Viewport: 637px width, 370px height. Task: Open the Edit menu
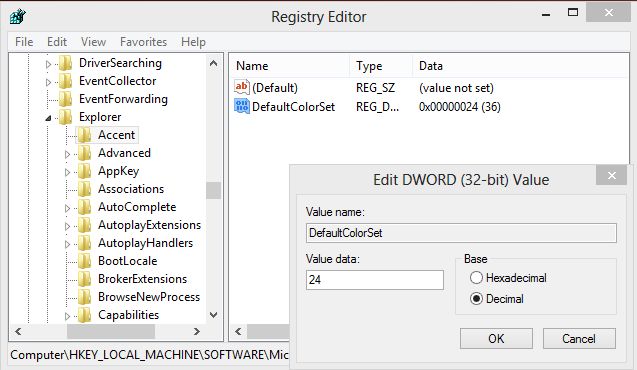click(57, 42)
